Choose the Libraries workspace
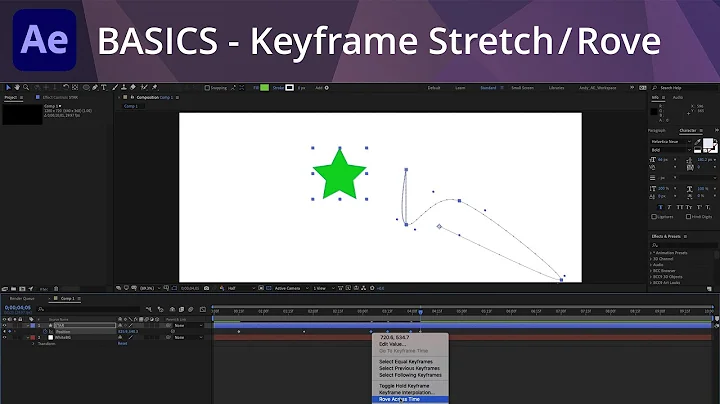The image size is (720, 404). 557,88
